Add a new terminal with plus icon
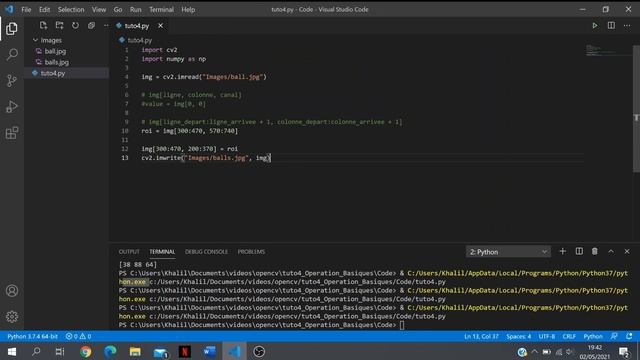 (562, 251)
